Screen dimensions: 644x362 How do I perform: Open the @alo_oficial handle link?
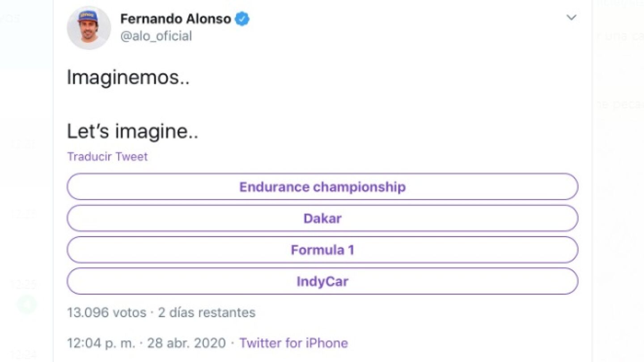coord(156,36)
